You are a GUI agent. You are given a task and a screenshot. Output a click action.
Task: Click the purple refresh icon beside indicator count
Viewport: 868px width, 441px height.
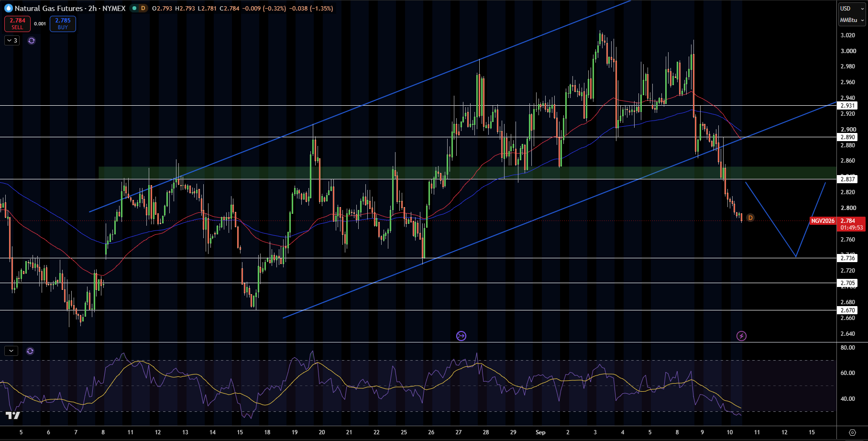point(32,41)
